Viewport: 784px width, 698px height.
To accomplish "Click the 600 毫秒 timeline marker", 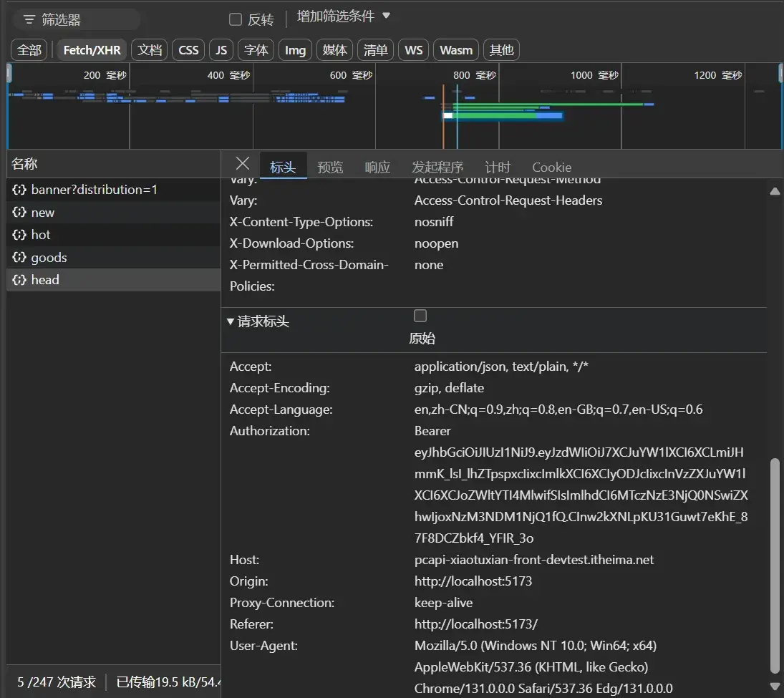I will pos(351,75).
